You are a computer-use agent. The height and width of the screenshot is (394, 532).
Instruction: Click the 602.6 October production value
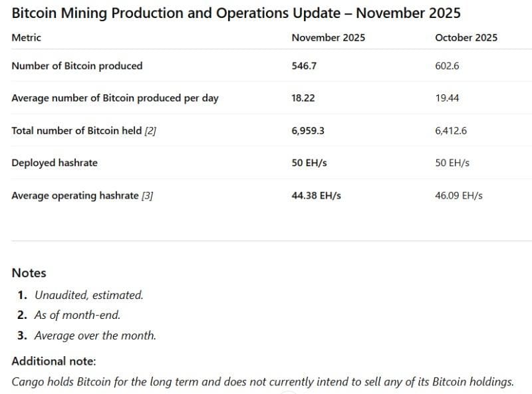point(447,66)
